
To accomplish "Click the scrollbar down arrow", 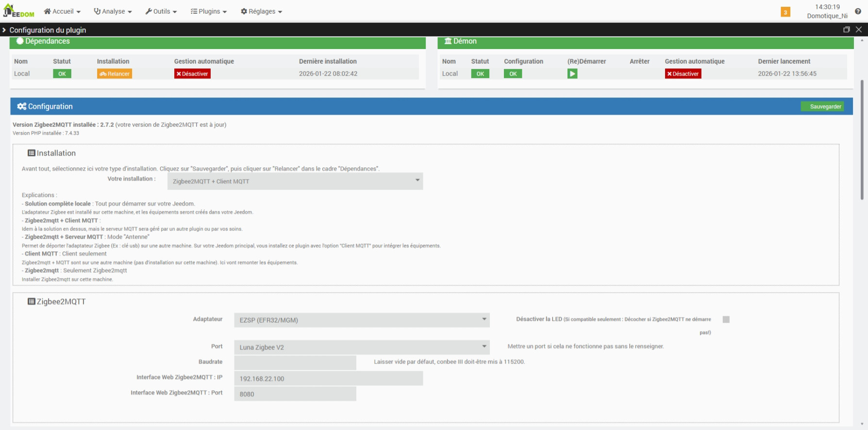I will click(x=862, y=424).
